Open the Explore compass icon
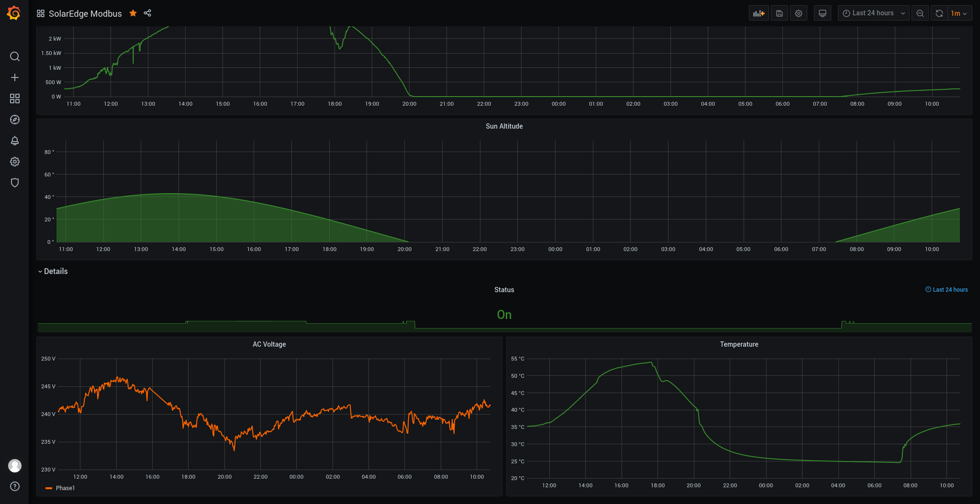 (x=15, y=120)
